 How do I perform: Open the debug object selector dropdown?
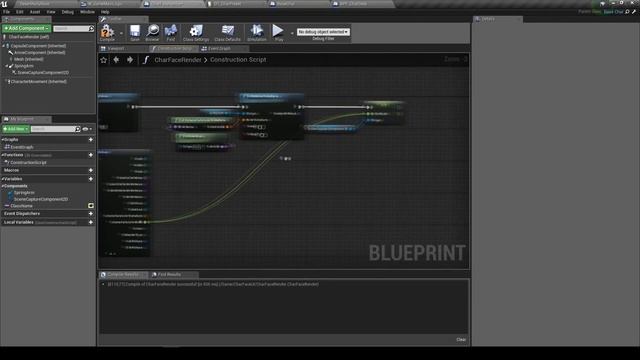(323, 32)
